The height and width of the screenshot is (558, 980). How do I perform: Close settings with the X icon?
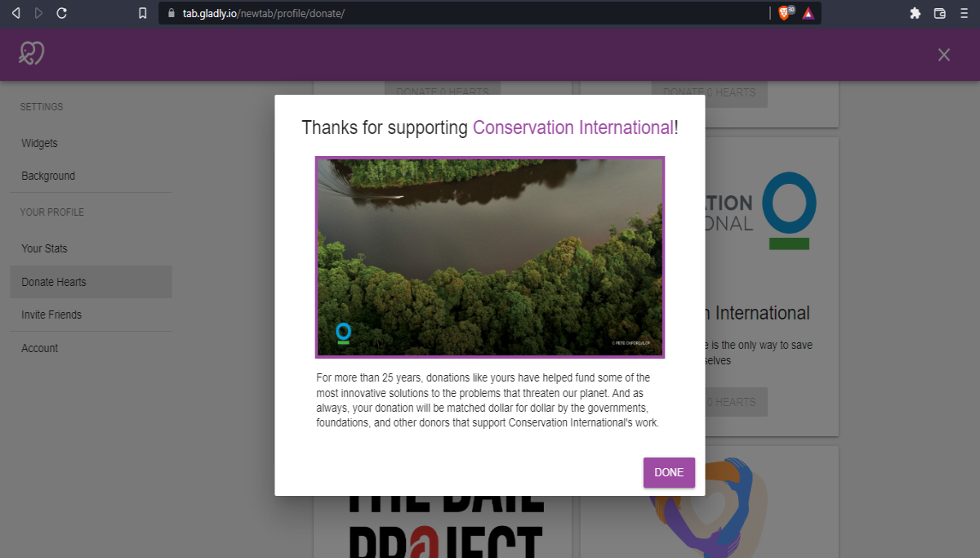click(x=944, y=55)
